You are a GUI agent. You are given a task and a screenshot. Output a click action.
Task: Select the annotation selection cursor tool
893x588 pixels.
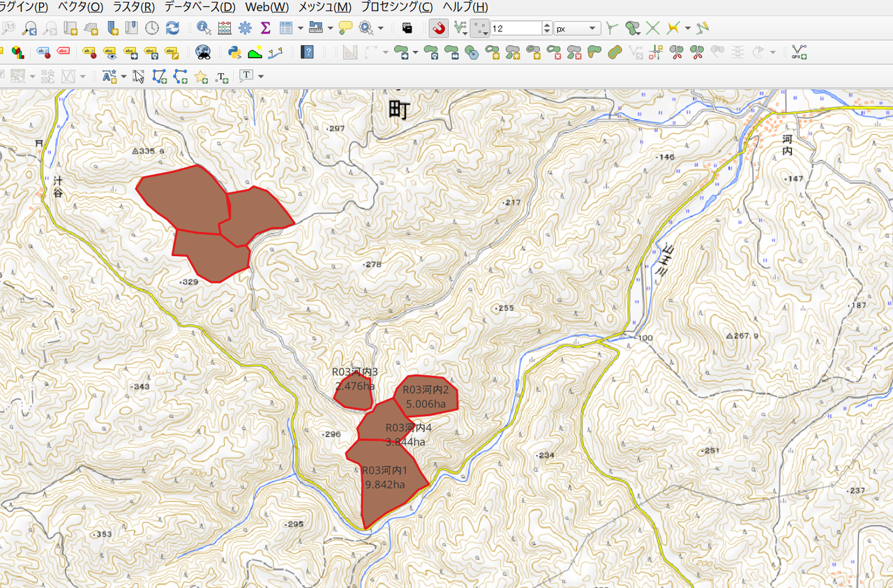click(139, 76)
